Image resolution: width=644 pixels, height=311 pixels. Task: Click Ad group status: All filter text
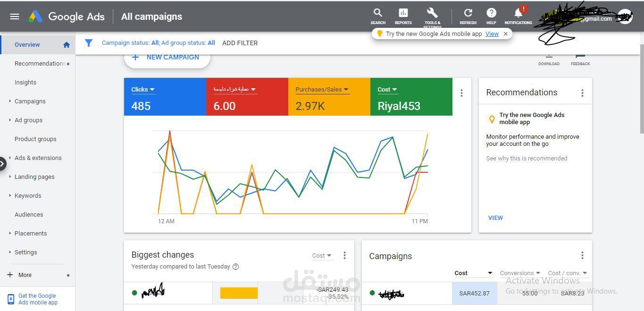(188, 43)
